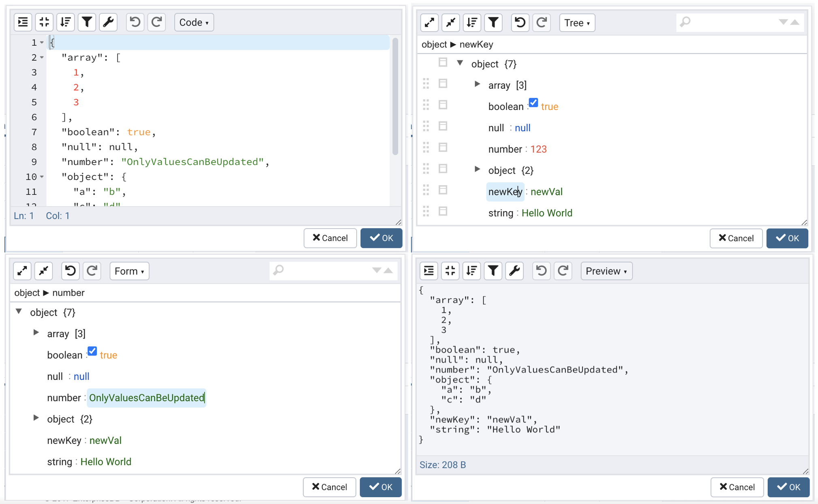Select the transform wrench tool

click(108, 22)
